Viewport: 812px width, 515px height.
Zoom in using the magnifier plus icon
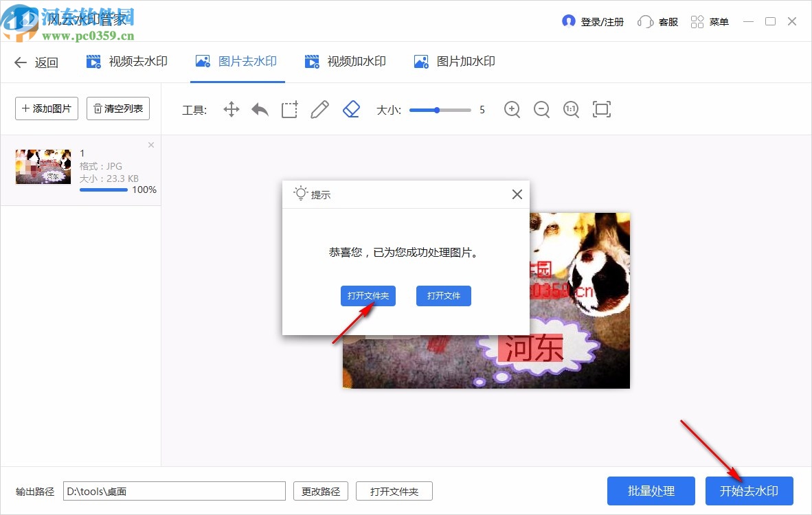tap(512, 109)
